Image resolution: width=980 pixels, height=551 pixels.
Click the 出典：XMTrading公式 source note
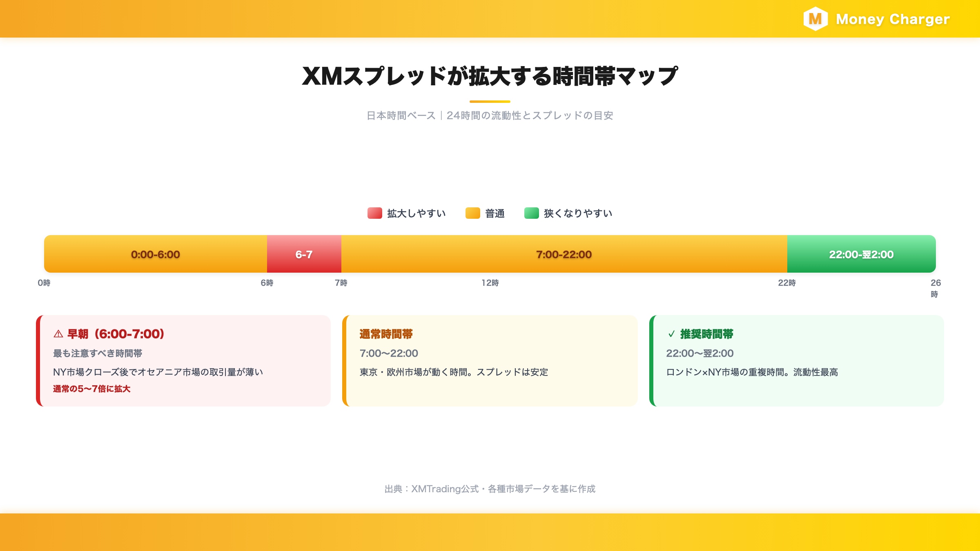490,489
